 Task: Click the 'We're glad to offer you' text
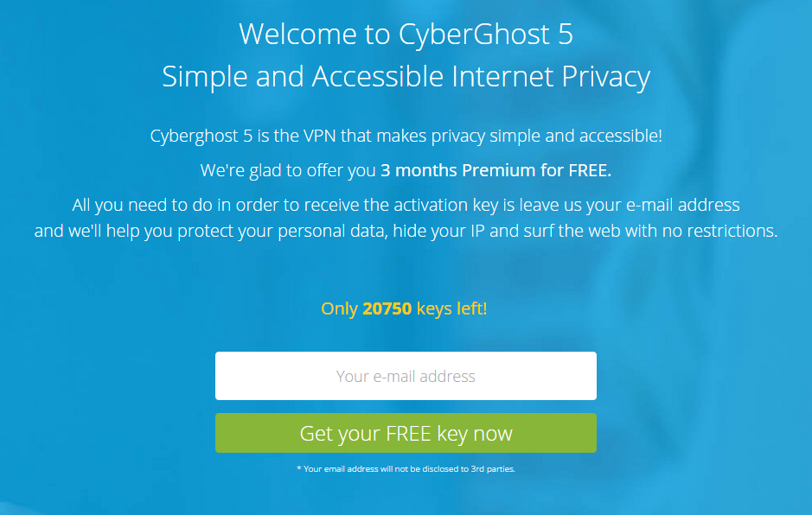pyautogui.click(x=288, y=171)
